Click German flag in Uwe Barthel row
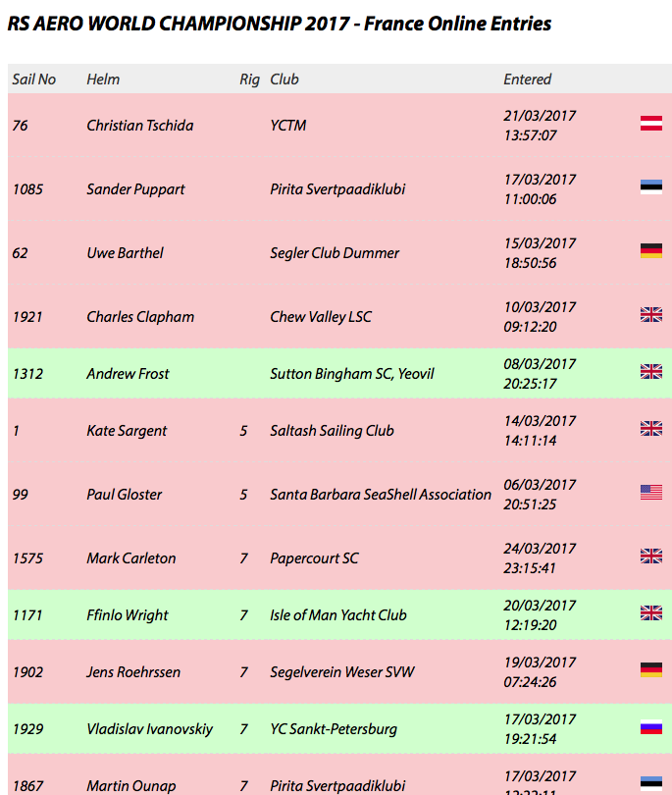 pyautogui.click(x=650, y=251)
